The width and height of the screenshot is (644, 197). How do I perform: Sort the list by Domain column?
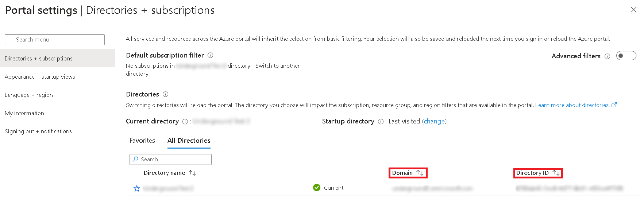408,173
